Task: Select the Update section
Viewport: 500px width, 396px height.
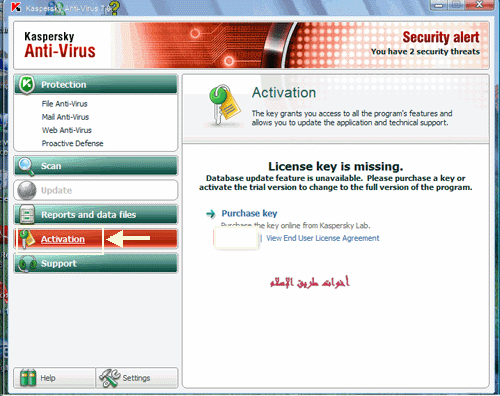Action: [x=96, y=190]
